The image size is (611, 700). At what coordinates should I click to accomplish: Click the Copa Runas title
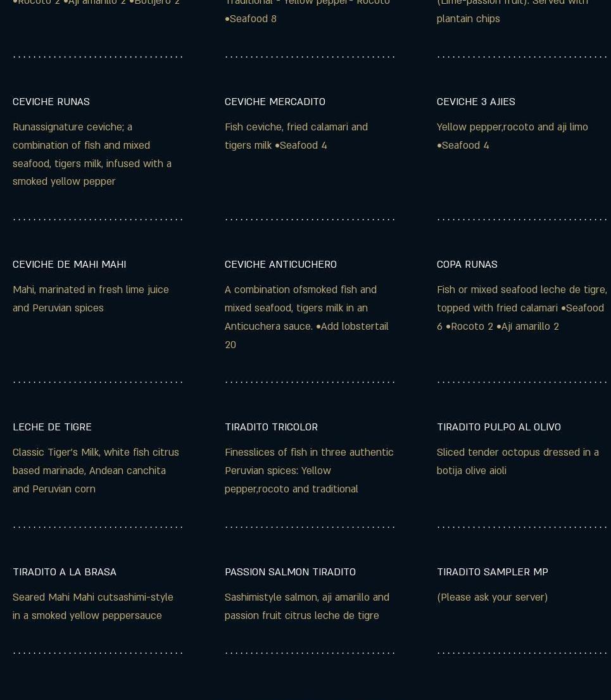click(x=467, y=264)
